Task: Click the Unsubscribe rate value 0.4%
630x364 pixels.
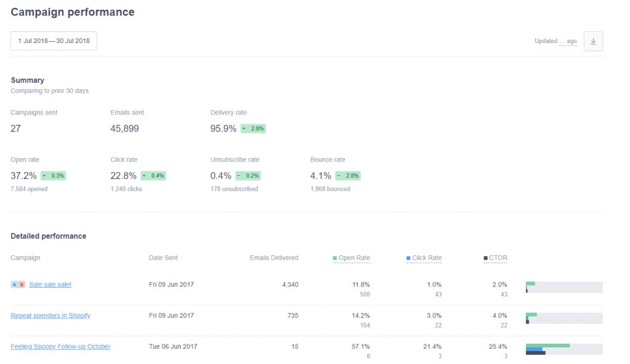Action: (221, 176)
